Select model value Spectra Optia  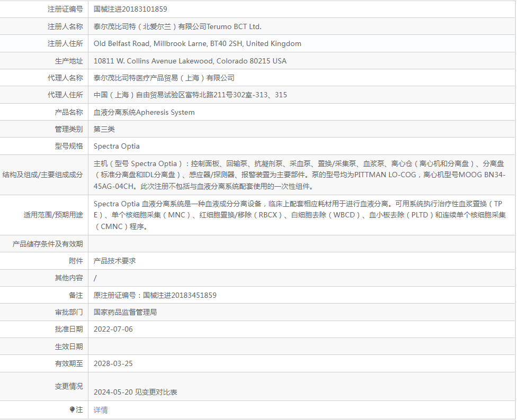click(117, 146)
